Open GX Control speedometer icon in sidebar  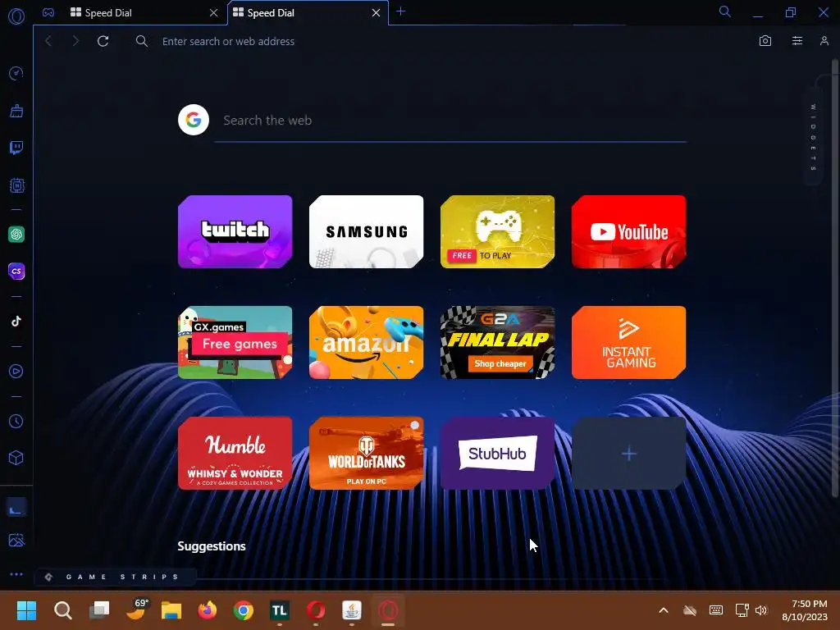(16, 73)
